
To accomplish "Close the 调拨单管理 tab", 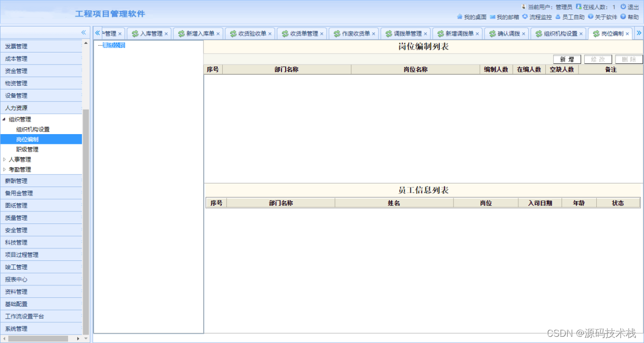I will pos(426,34).
